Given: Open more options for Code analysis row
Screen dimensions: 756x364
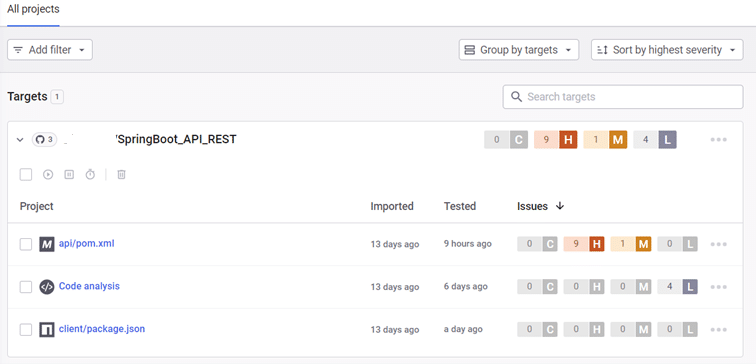Looking at the screenshot, I should point(718,287).
